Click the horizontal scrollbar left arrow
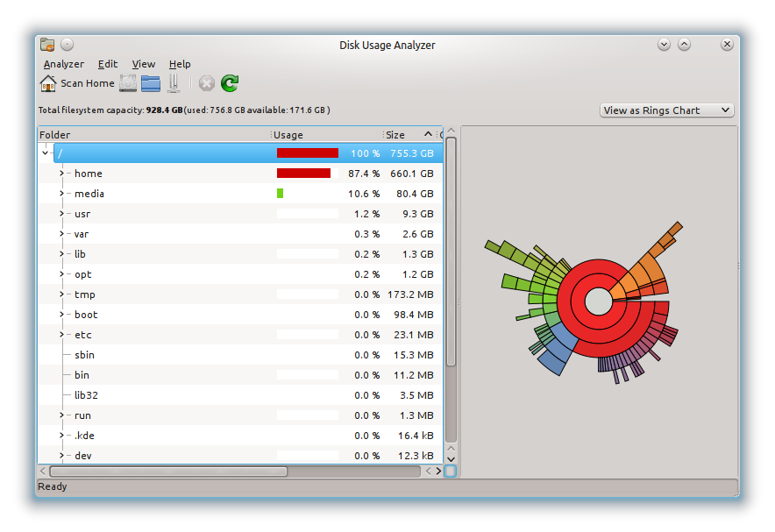775x532 pixels. pyautogui.click(x=42, y=472)
